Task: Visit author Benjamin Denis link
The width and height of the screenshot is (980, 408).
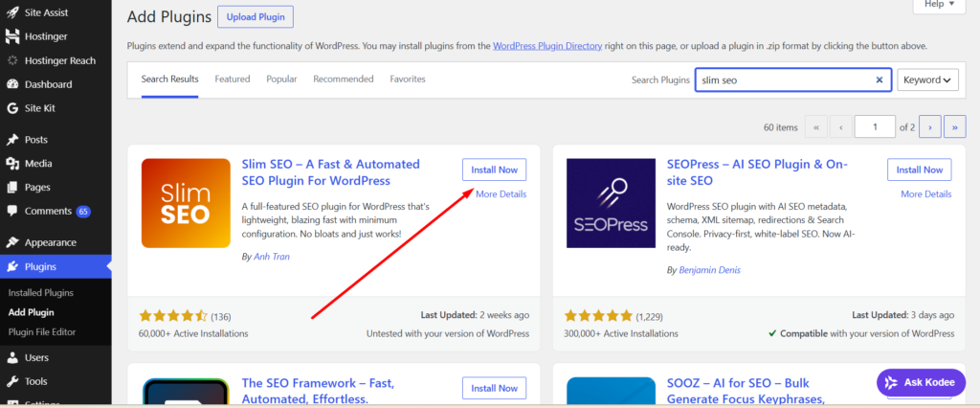Action: click(710, 270)
